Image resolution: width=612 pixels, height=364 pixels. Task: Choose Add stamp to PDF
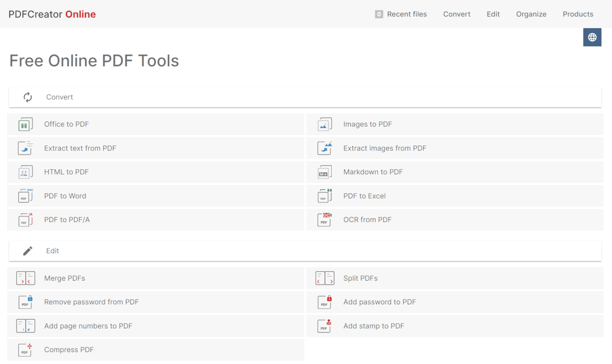(x=455, y=326)
